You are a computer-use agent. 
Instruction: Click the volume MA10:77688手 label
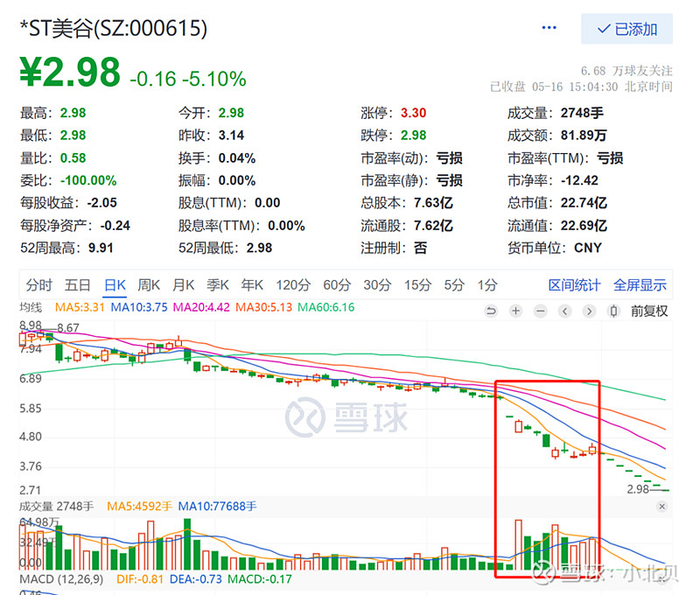click(x=217, y=506)
